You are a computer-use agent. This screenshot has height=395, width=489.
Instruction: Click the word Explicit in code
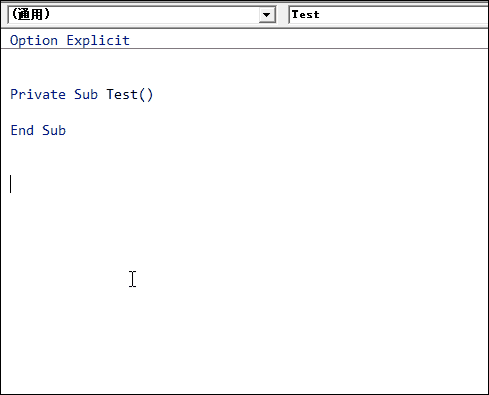coord(98,41)
